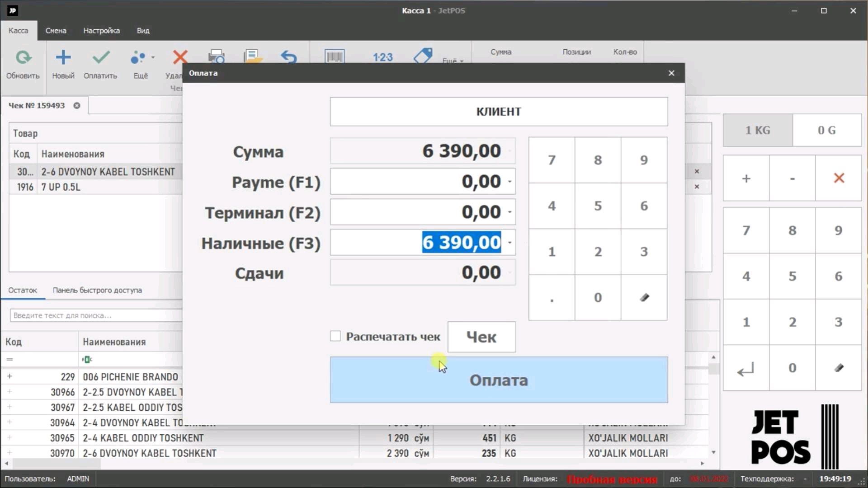The width and height of the screenshot is (868, 488).
Task: Select the 1 KG weight toggle
Action: (758, 131)
